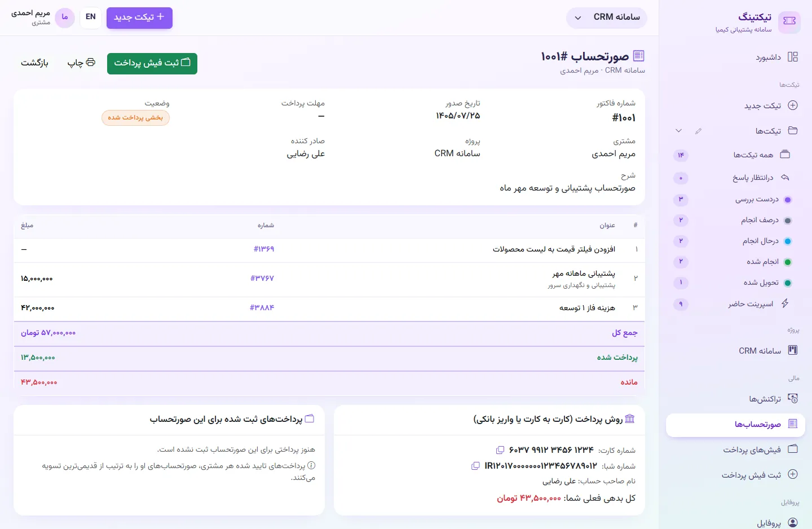The height and width of the screenshot is (529, 812).
Task: Open ticket link #۳۷۶۷
Action: [x=262, y=278]
